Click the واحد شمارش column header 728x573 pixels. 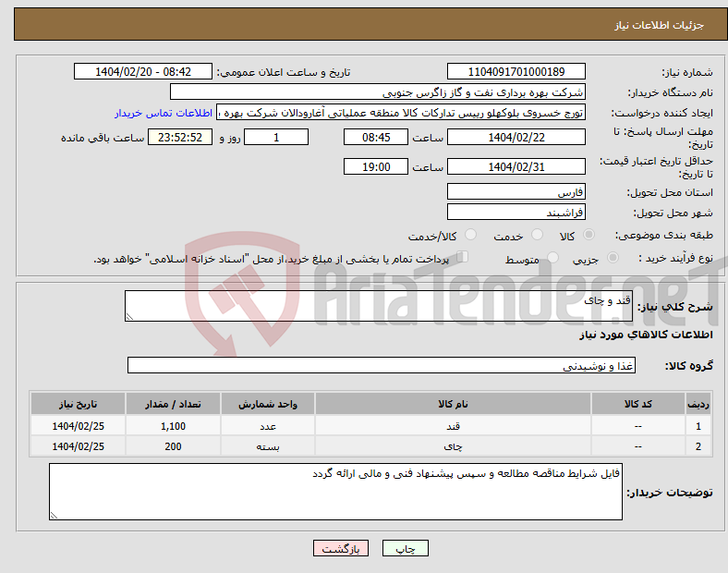click(x=268, y=404)
